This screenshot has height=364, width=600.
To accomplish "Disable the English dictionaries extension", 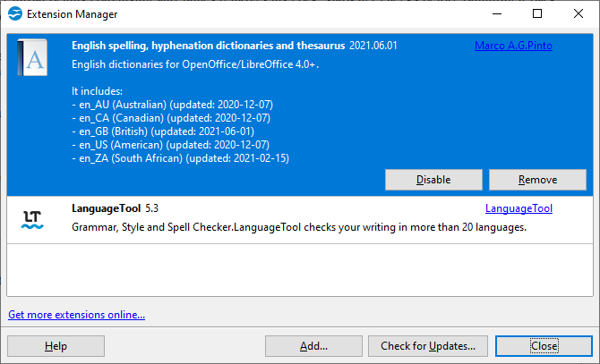I will point(433,180).
